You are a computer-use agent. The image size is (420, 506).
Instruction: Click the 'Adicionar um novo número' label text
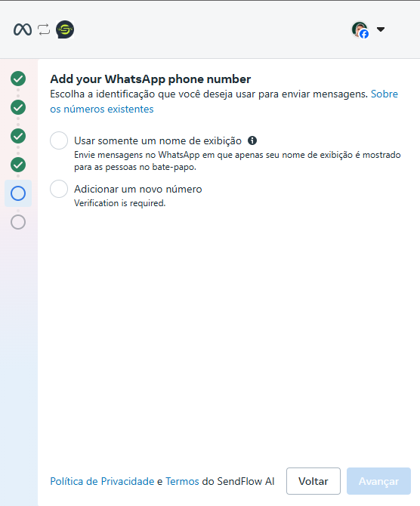tap(138, 189)
